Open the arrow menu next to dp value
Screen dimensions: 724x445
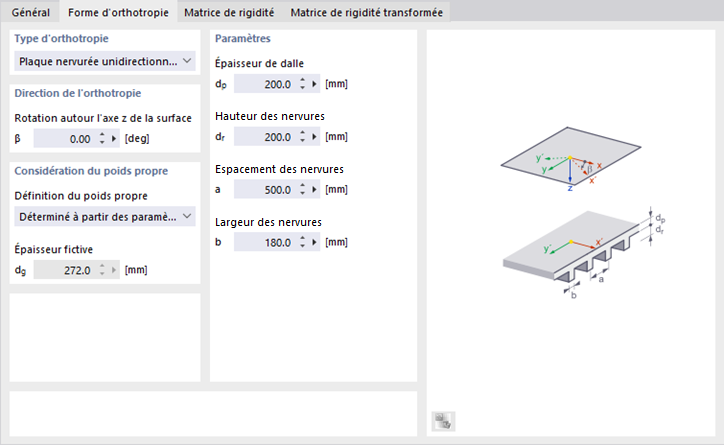[x=314, y=84]
